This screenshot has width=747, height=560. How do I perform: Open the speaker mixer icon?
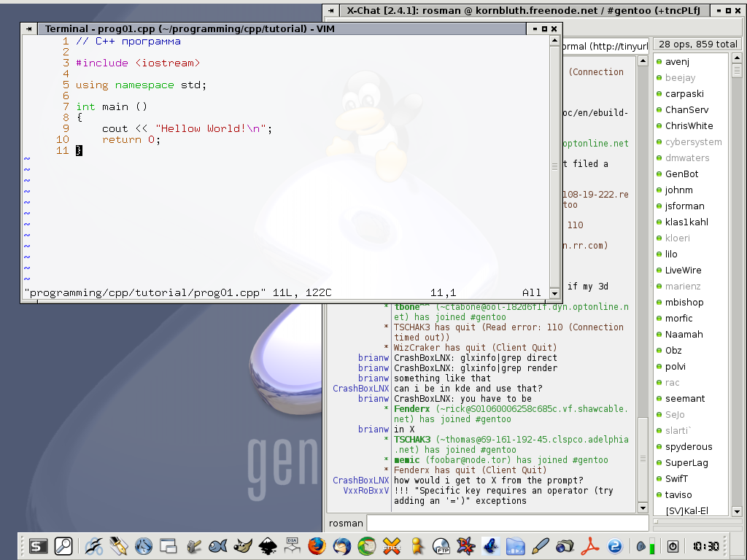tap(640, 547)
